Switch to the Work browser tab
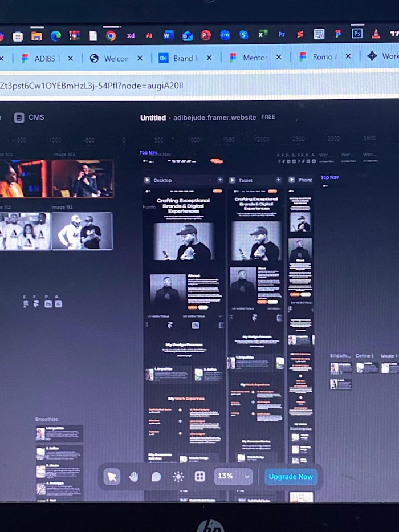Viewport: 399px width, 532px height. point(383,56)
